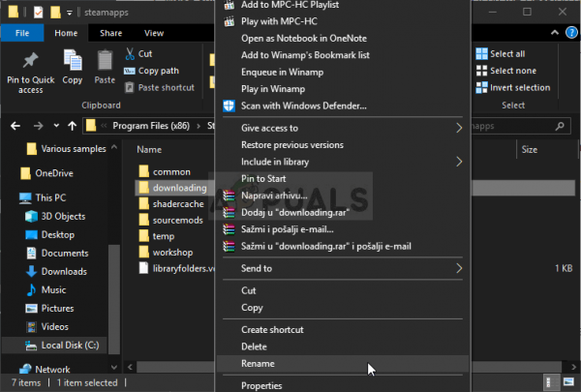Viewport: 581px width, 392px height.
Task: Select Network in navigation pane
Action: click(x=45, y=370)
